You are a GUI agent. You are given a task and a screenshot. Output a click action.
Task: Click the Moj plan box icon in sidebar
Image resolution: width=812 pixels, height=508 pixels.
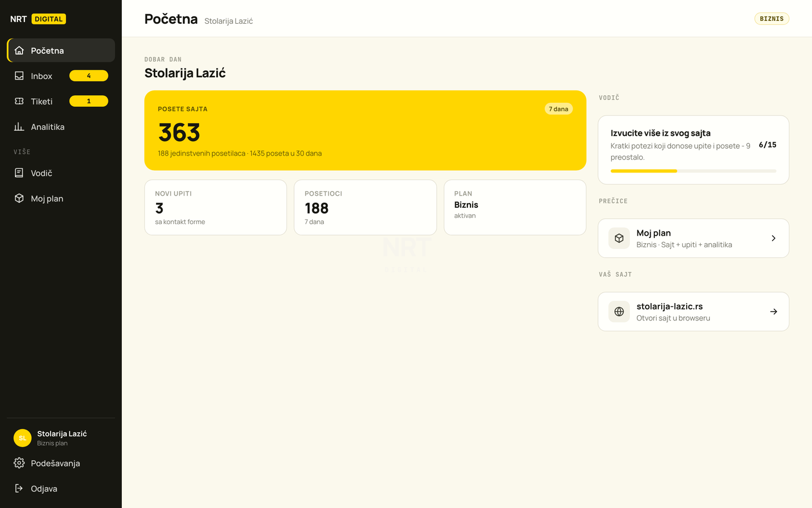point(19,199)
